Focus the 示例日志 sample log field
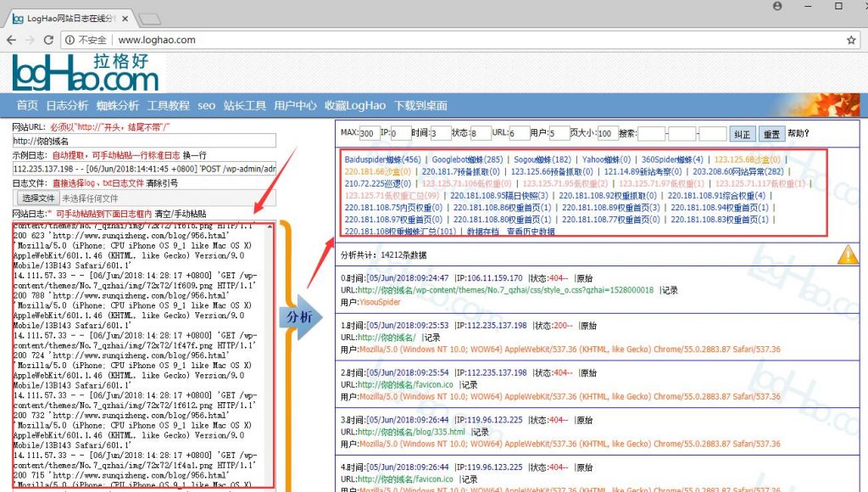Image resolution: width=868 pixels, height=492 pixels. coord(144,169)
